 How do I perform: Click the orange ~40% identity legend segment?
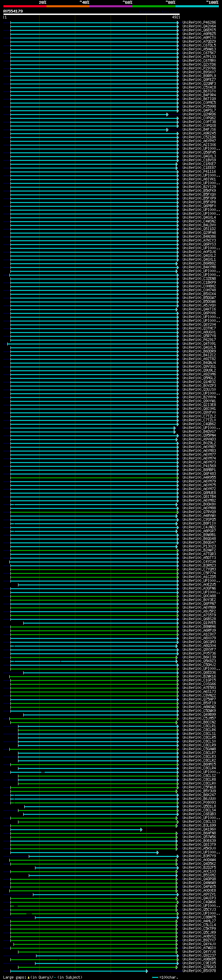click(x=68, y=6)
